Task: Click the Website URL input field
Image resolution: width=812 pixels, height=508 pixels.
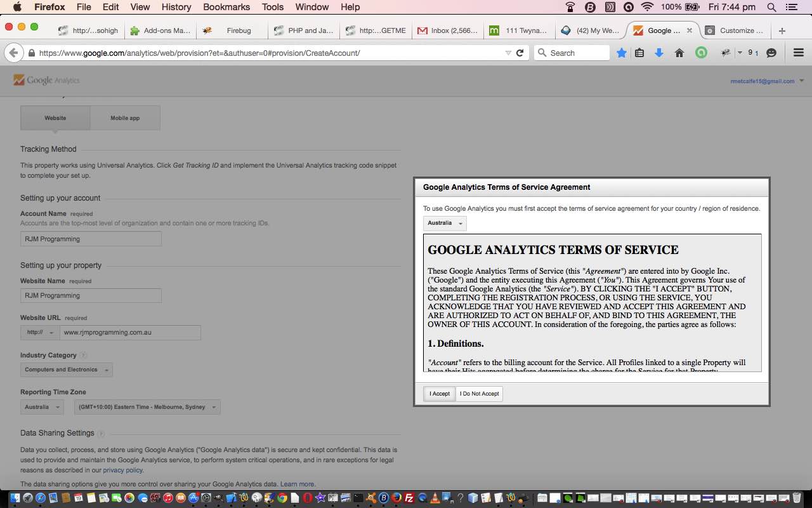Action: point(130,333)
